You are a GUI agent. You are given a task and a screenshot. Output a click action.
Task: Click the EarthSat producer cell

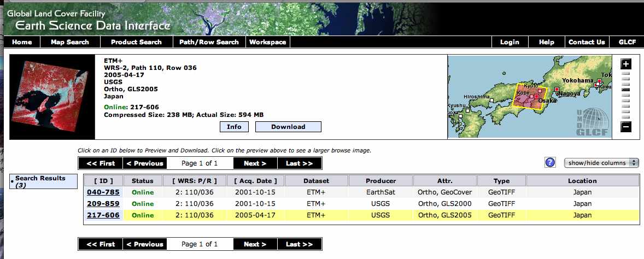380,192
